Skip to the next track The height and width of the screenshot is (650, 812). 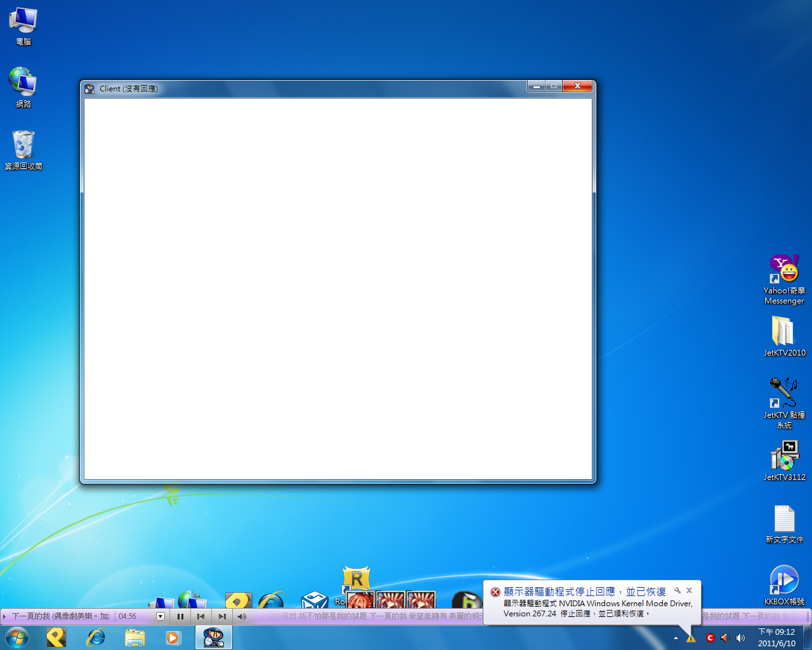tap(221, 616)
